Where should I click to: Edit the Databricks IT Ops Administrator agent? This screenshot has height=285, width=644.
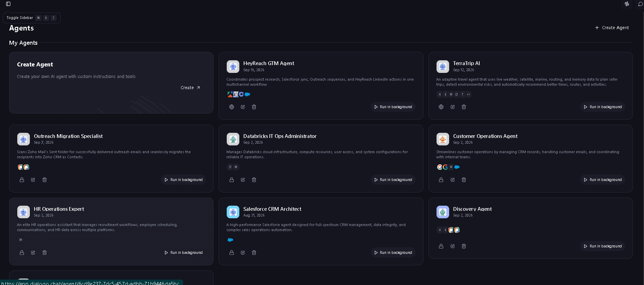click(243, 180)
